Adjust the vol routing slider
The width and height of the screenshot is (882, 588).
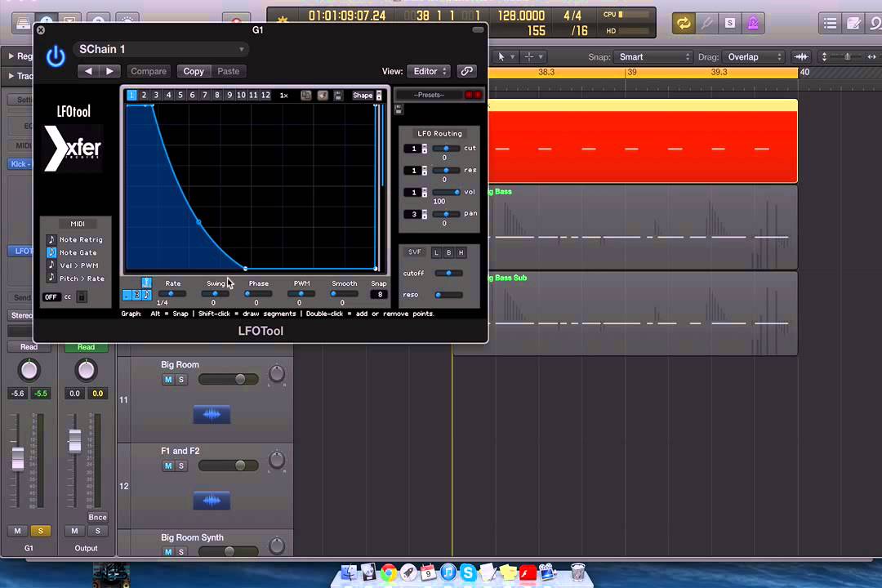447,193
